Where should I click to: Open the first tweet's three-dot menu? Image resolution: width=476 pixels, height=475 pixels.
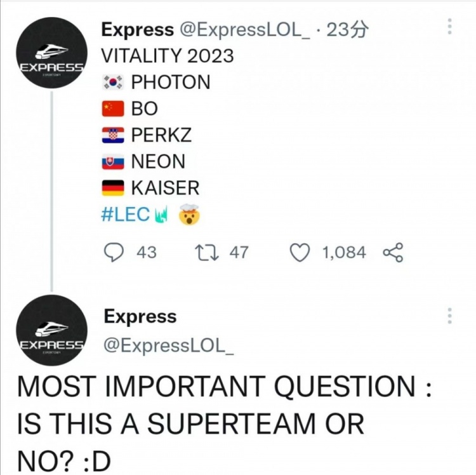[449, 27]
